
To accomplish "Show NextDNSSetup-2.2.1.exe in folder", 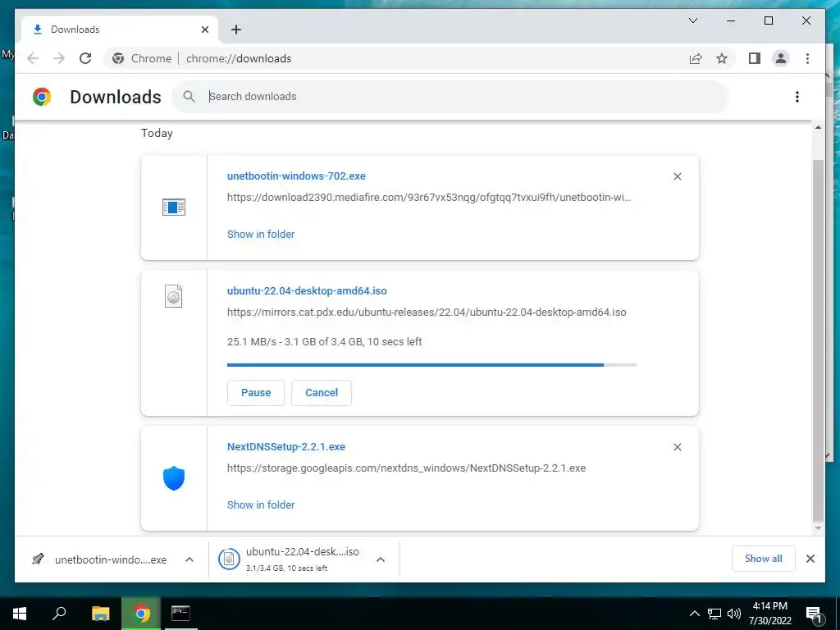I will (x=261, y=504).
